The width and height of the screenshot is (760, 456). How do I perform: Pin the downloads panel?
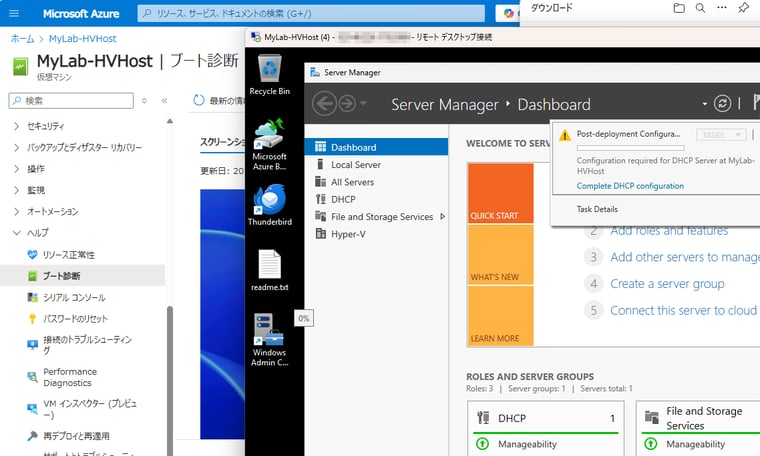(x=743, y=8)
